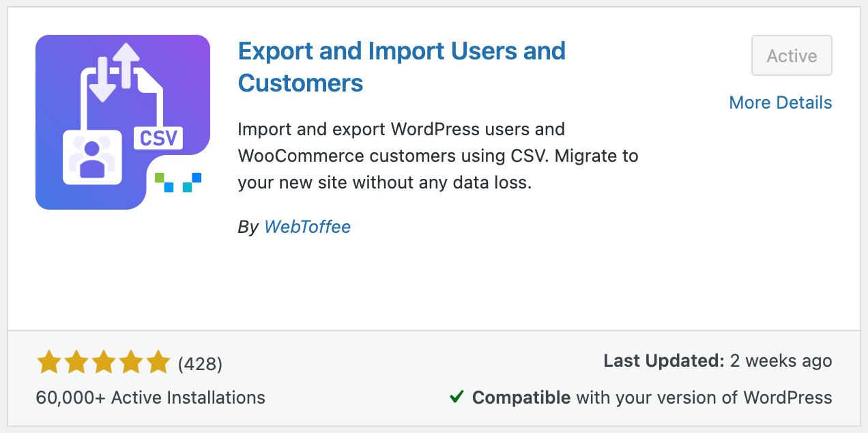The width and height of the screenshot is (868, 433).
Task: Click the green compatibility checkmark
Action: pyautogui.click(x=457, y=397)
